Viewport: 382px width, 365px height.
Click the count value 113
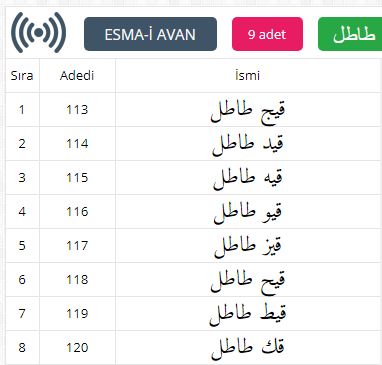(77, 110)
